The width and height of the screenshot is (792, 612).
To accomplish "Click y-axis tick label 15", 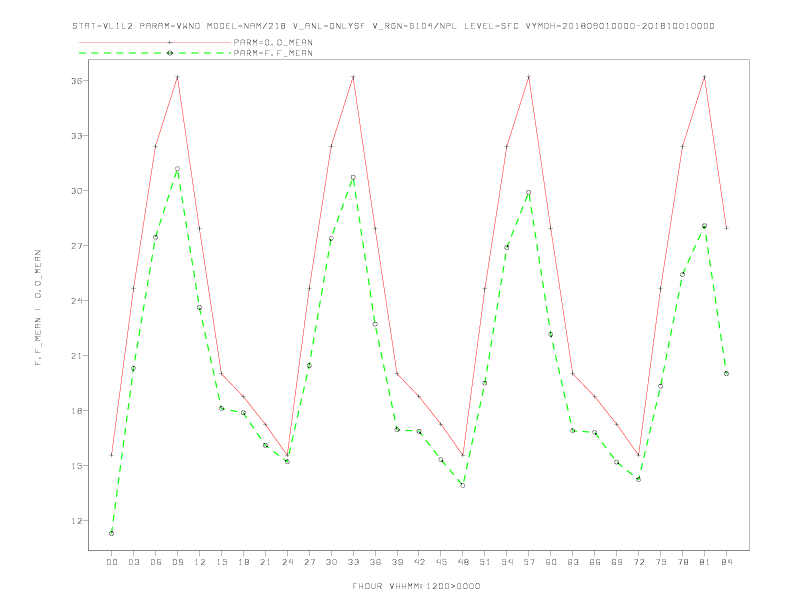I will pos(76,466).
